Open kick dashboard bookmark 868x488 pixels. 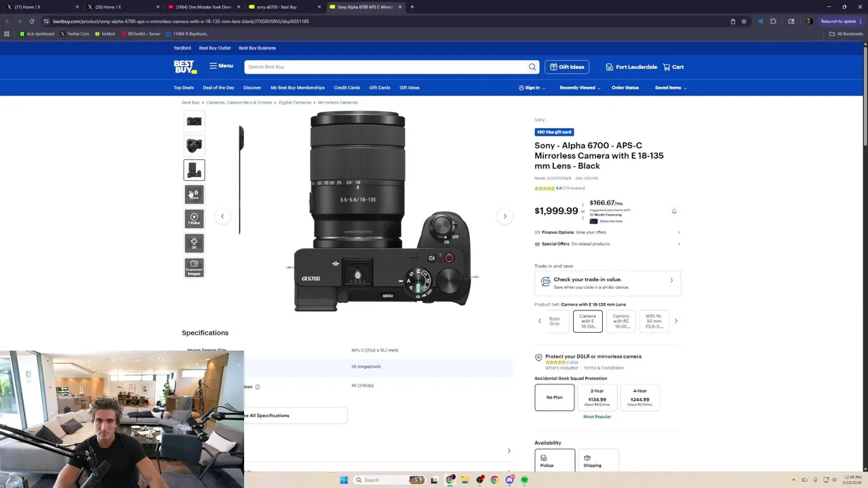[37, 34]
